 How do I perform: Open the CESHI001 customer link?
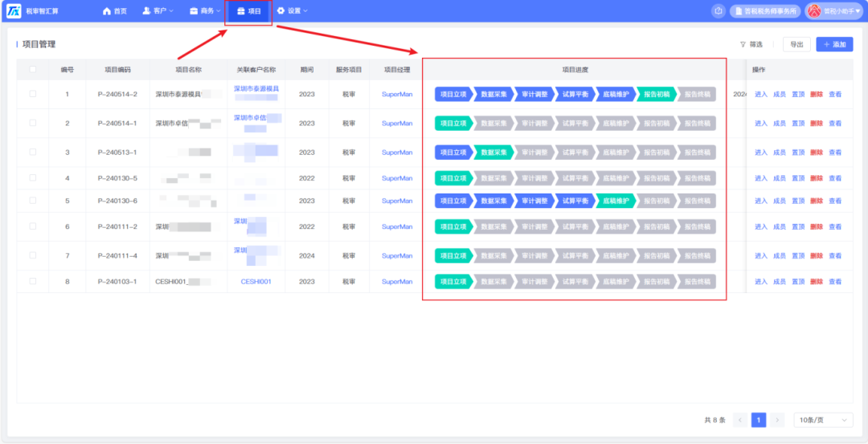(x=256, y=282)
